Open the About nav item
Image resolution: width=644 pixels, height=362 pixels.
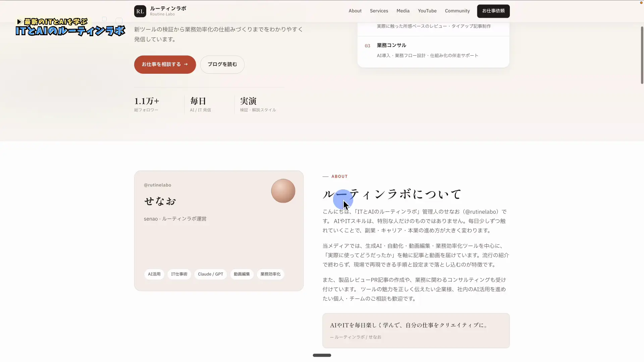coord(355,11)
